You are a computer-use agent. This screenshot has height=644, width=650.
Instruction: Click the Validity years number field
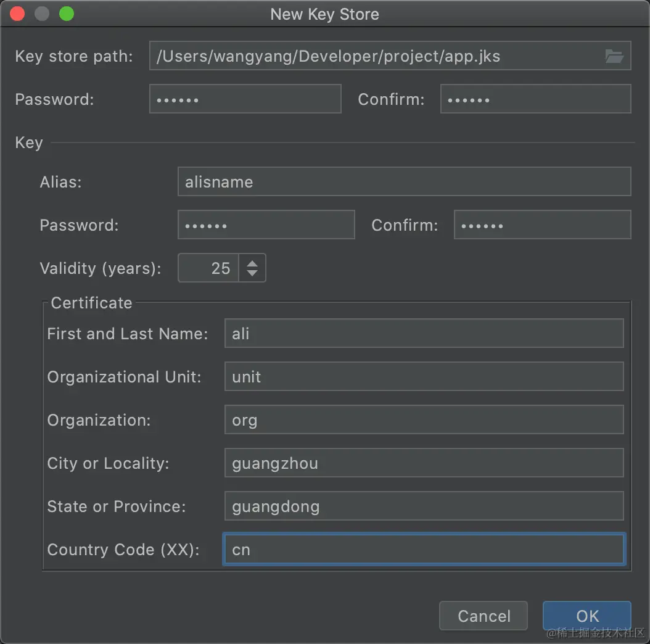pos(209,268)
